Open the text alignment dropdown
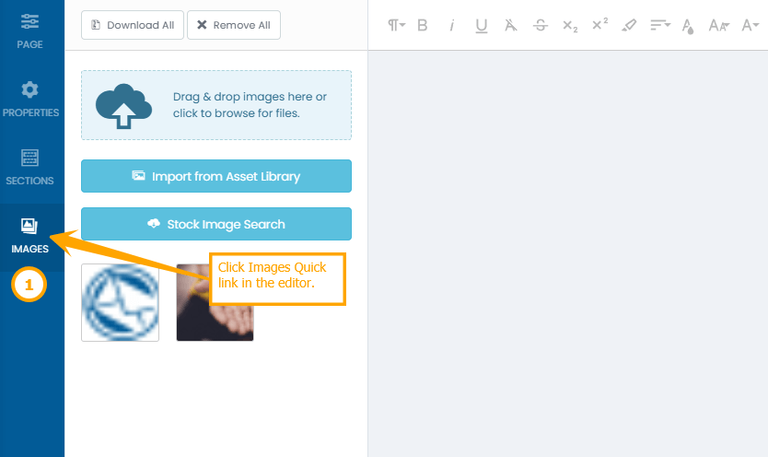The height and width of the screenshot is (457, 768). point(660,25)
